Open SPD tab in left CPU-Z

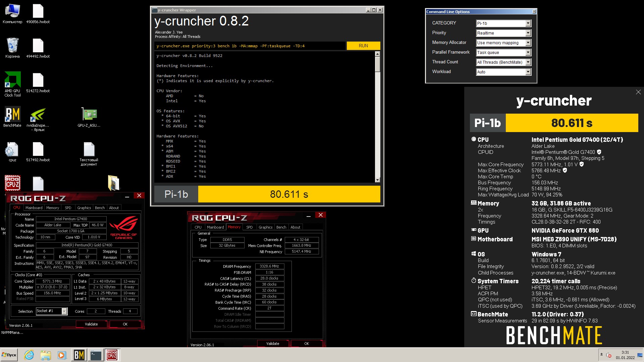coord(68,208)
